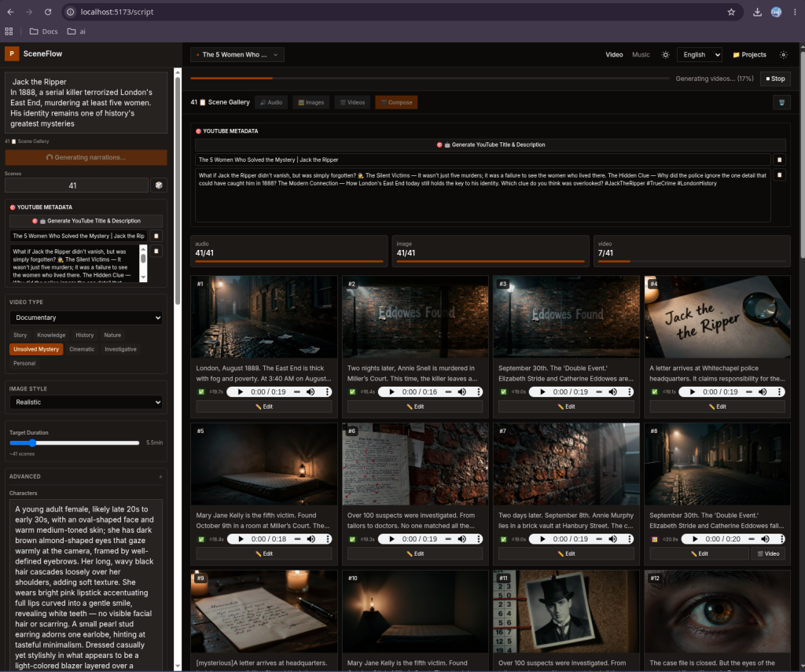805x672 pixels.
Task: Copy sidebar YouTube title
Action: point(156,236)
